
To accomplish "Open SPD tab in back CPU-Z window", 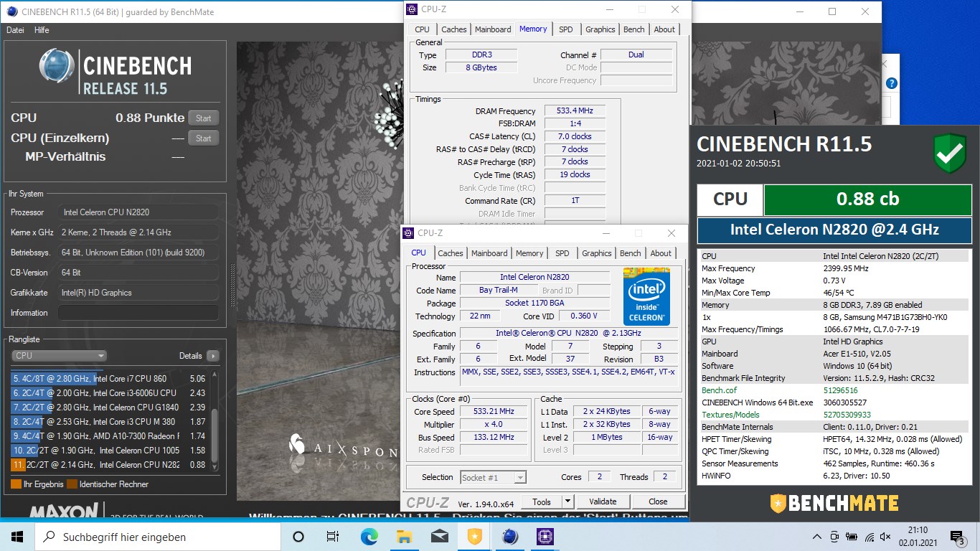I will click(566, 29).
